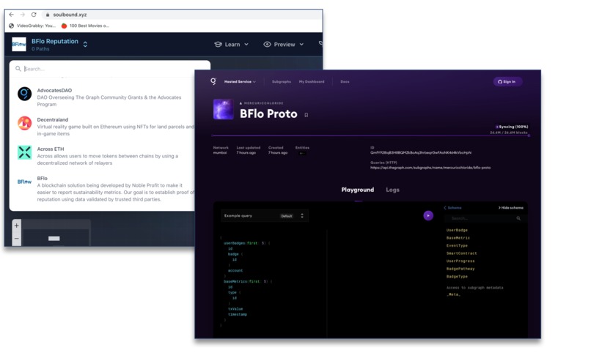Select the userBadges line in query editor
This screenshot has height=364, width=591.
pyautogui.click(x=246, y=243)
